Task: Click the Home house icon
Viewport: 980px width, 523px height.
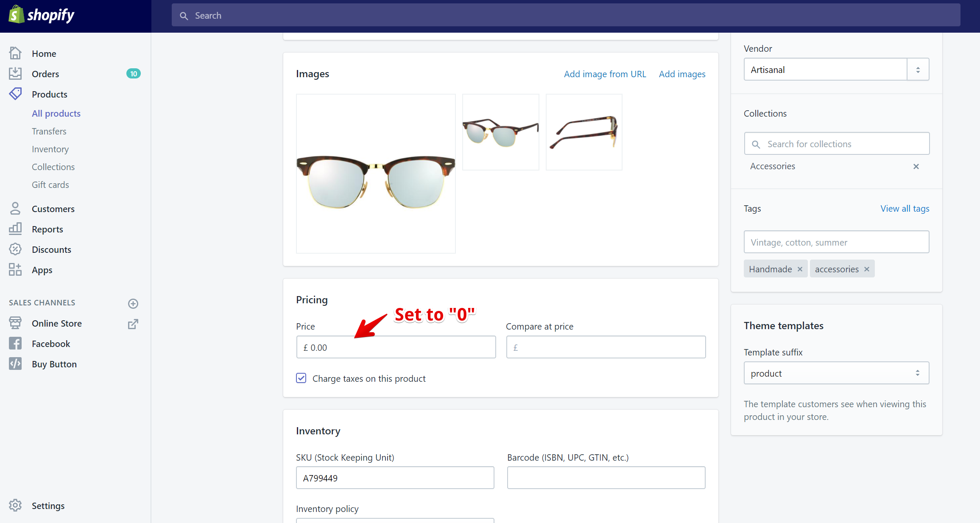Action: click(x=15, y=53)
